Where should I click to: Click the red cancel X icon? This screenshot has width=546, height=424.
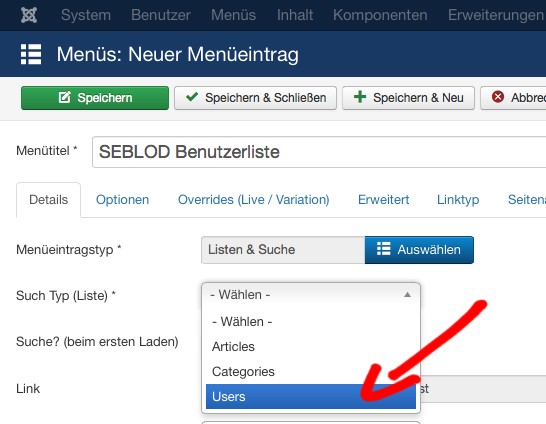(498, 97)
